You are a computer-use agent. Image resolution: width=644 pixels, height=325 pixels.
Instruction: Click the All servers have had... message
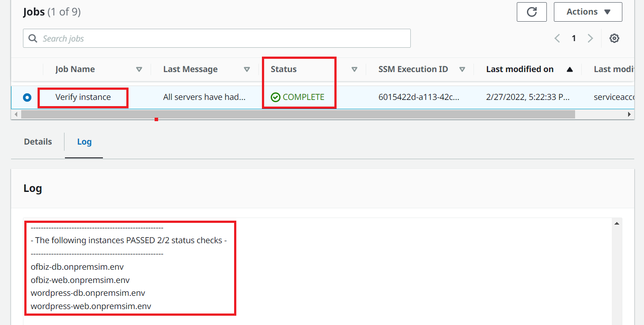[x=204, y=97]
